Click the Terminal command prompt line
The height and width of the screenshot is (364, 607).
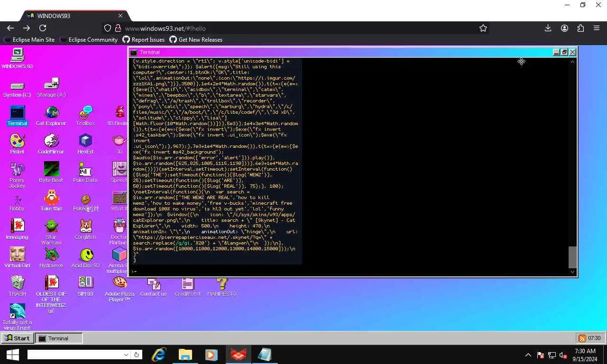pyautogui.click(x=349, y=272)
